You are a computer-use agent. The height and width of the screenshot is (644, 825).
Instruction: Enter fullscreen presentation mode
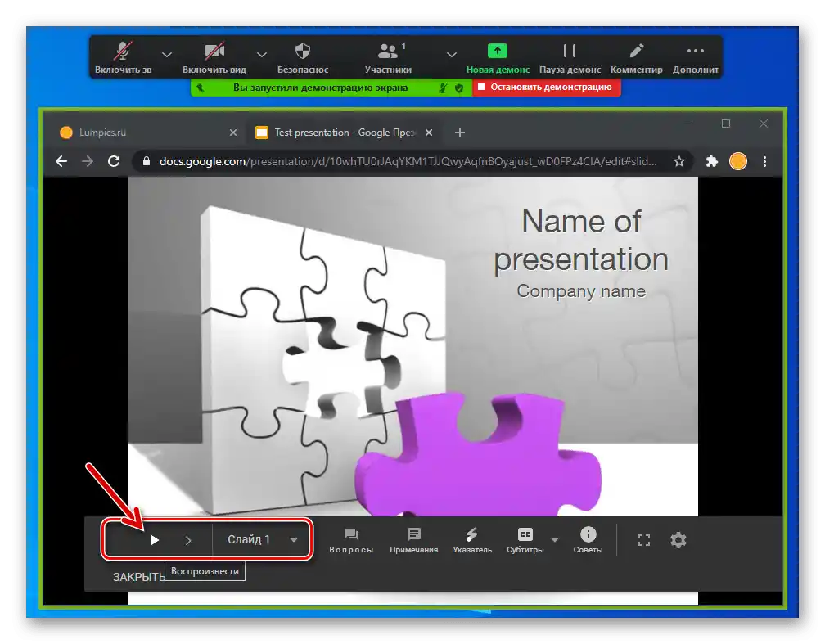point(644,540)
